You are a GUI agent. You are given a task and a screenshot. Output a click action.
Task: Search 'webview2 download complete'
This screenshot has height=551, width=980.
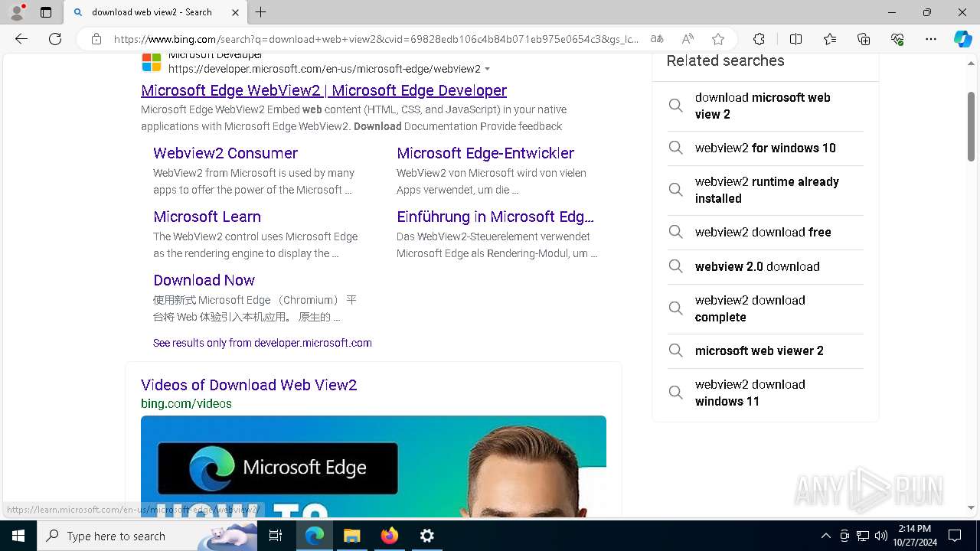pos(766,308)
